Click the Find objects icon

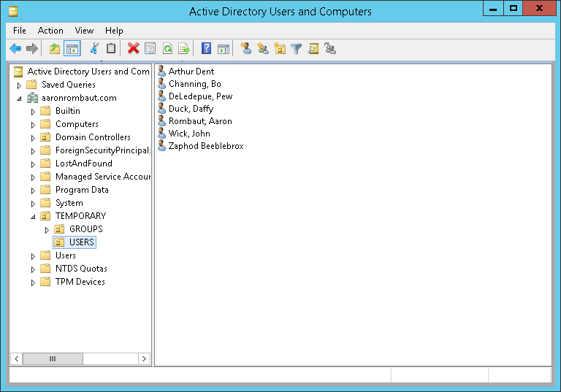click(x=313, y=48)
